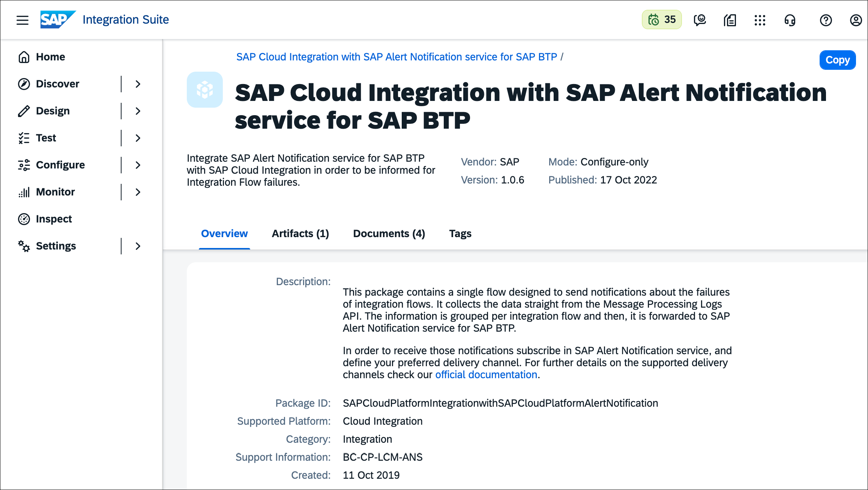
Task: Click the Design pencil icon
Action: (x=24, y=111)
